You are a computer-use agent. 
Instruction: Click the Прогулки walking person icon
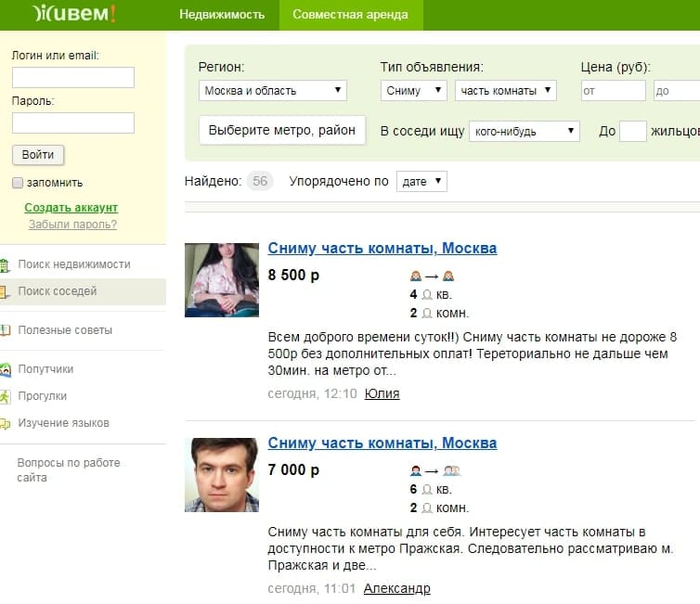tap(6, 396)
